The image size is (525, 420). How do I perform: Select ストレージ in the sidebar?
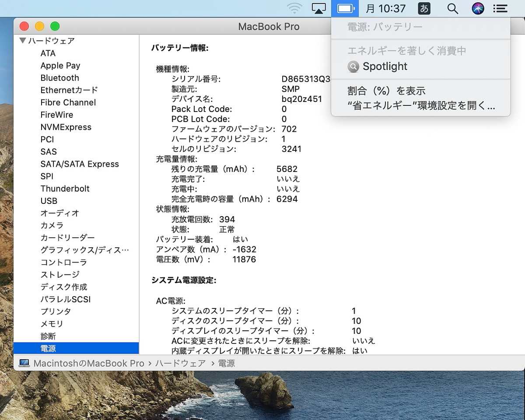click(60, 275)
